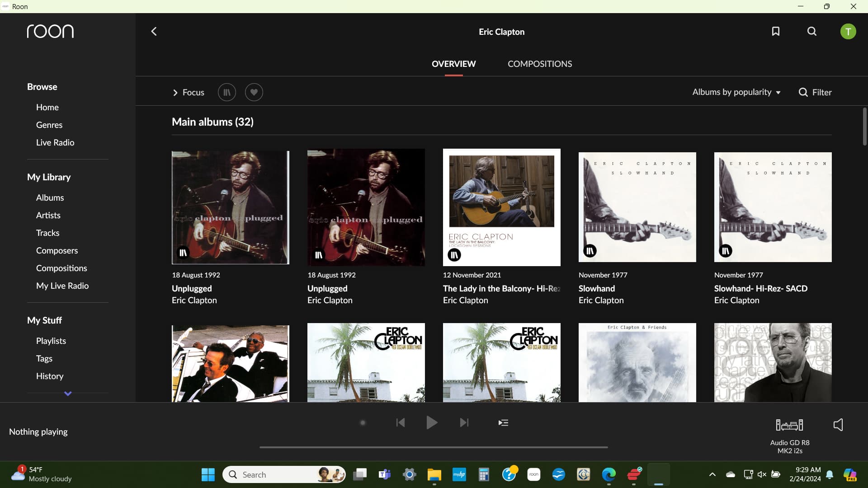Open The Lady in the Balcony cover
Image resolution: width=868 pixels, height=488 pixels.
502,207
